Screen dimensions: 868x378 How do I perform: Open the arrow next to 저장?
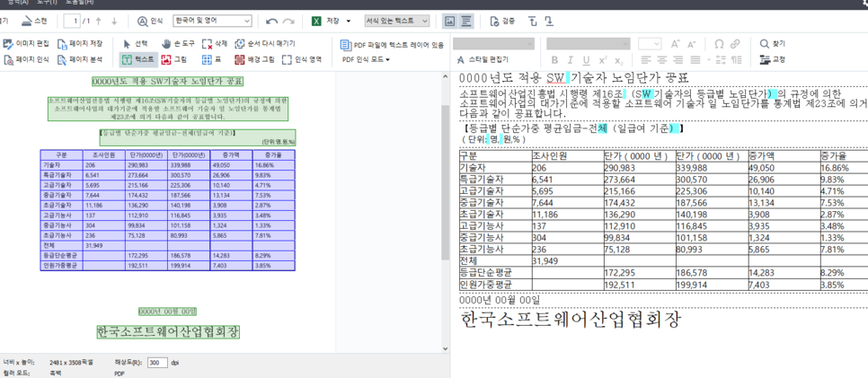pyautogui.click(x=349, y=22)
